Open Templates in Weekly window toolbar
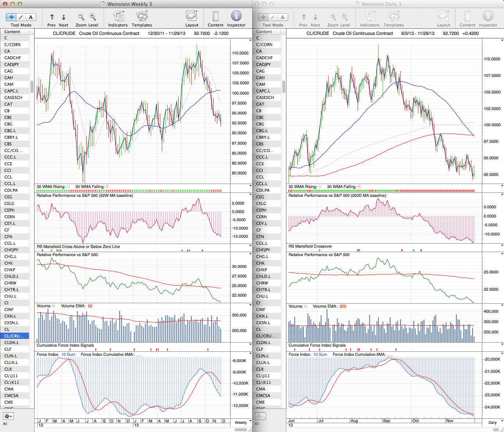This screenshot has width=504, height=432. tap(142, 17)
